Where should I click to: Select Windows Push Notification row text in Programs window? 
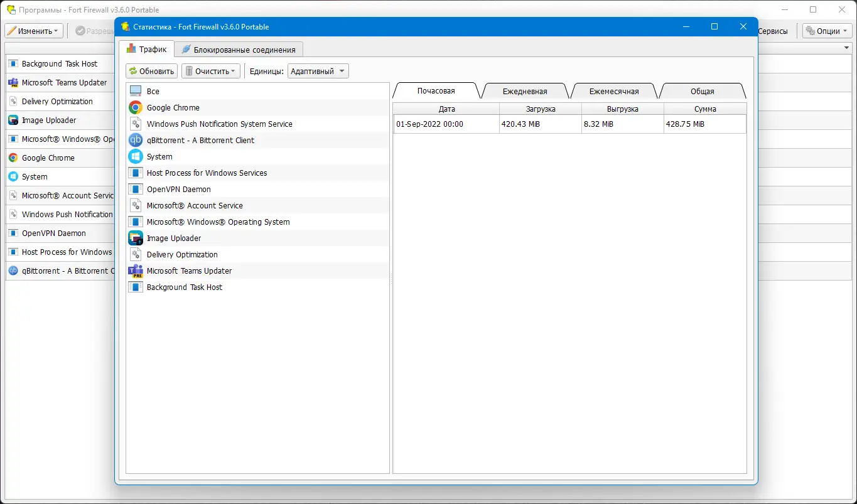tap(68, 214)
